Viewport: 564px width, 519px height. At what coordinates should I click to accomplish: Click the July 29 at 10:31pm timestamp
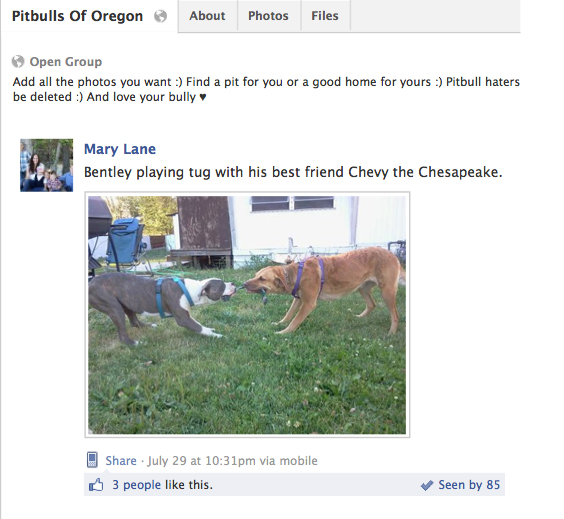point(201,461)
